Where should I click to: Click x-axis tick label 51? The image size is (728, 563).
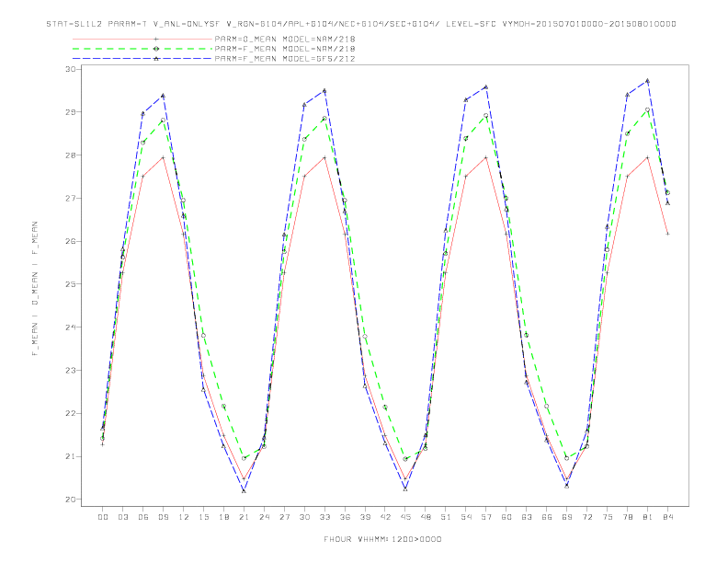[x=446, y=517]
